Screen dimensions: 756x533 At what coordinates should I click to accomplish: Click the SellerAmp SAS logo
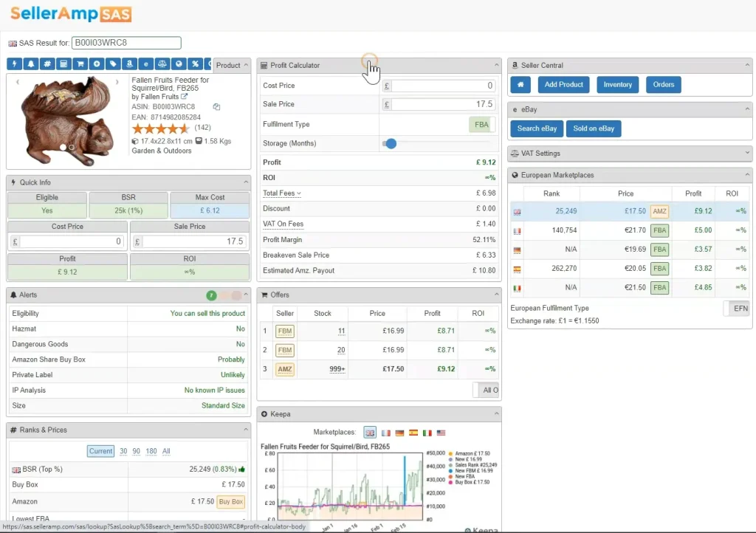[x=71, y=13]
